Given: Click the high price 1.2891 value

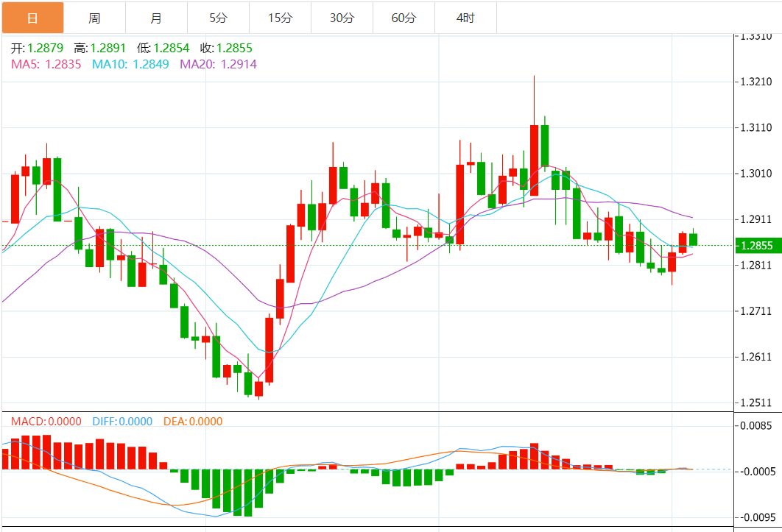Looking at the screenshot, I should (x=108, y=48).
